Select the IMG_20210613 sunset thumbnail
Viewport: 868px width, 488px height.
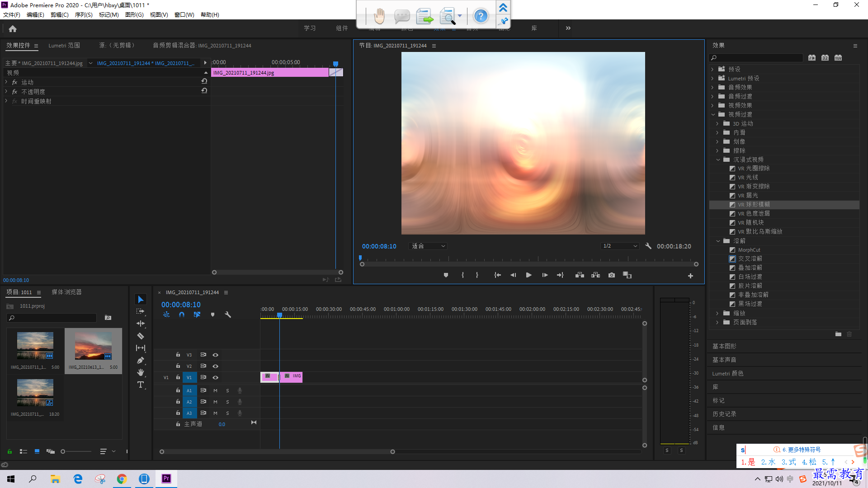click(x=93, y=346)
